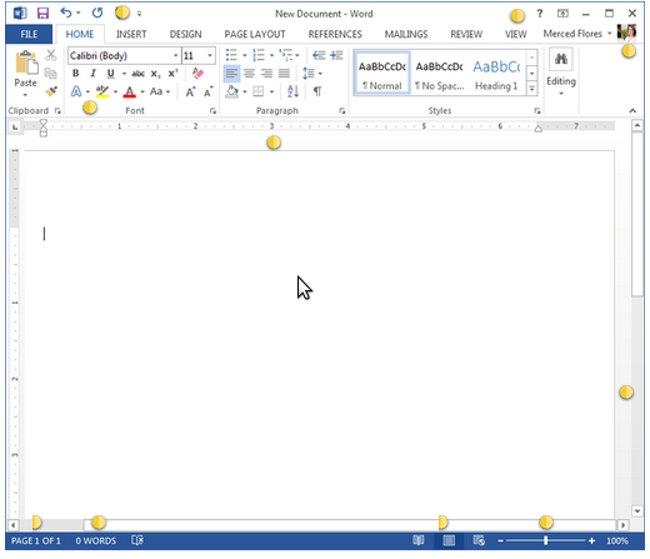Expand the Numbering list dropdown arrow

[272, 55]
